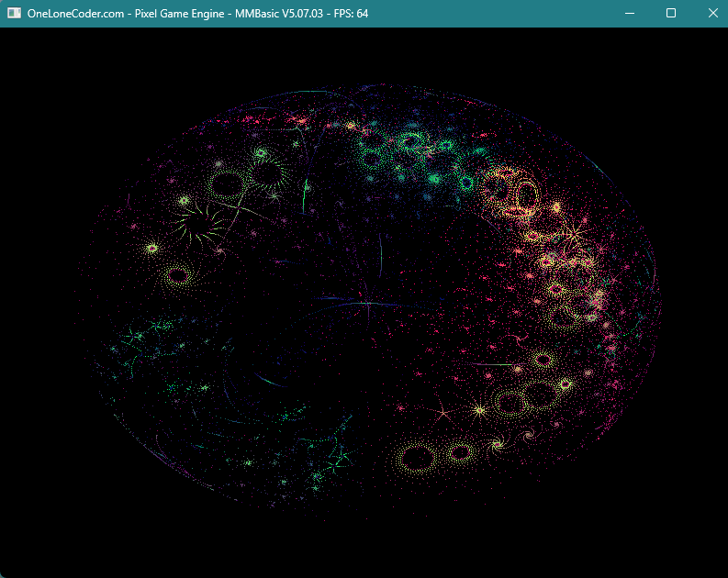Click the green cross shape at bottom left
Image resolution: width=728 pixels, height=578 pixels.
340,456
